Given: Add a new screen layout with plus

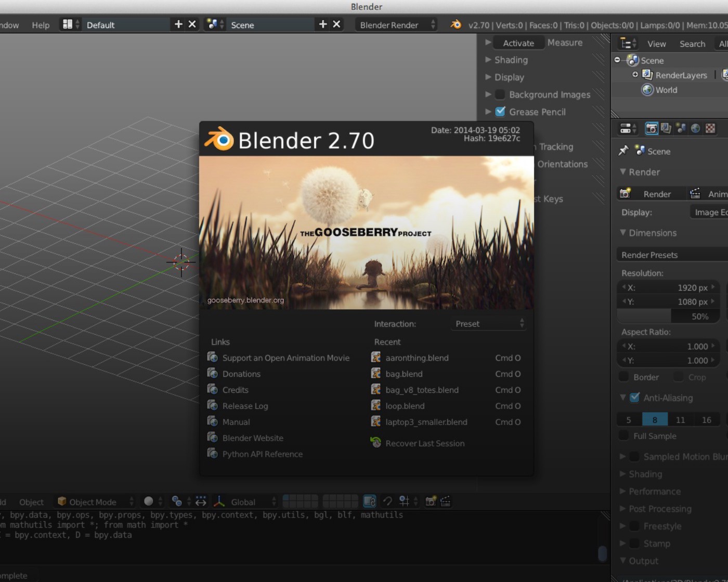Looking at the screenshot, I should (x=178, y=24).
